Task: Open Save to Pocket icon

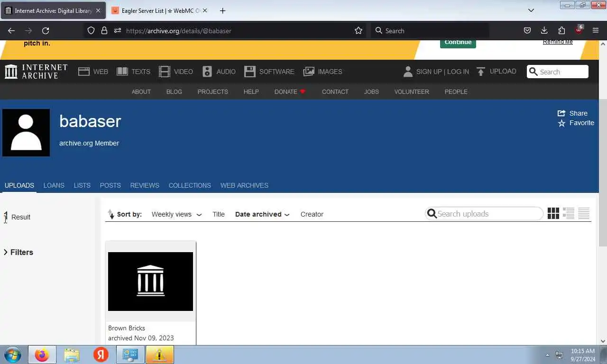Action: point(527,31)
